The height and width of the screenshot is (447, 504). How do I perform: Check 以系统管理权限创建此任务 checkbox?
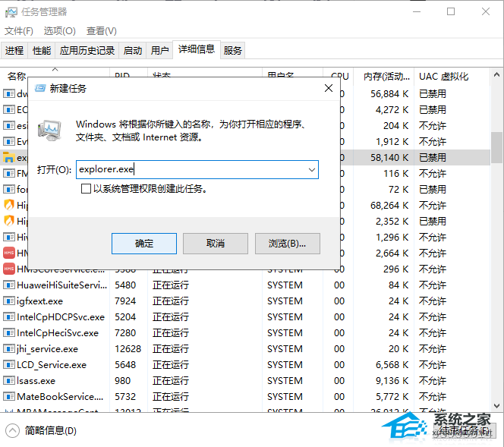click(86, 189)
